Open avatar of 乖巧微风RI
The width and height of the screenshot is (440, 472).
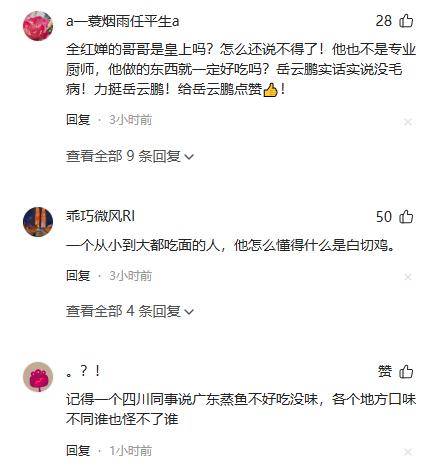point(38,222)
